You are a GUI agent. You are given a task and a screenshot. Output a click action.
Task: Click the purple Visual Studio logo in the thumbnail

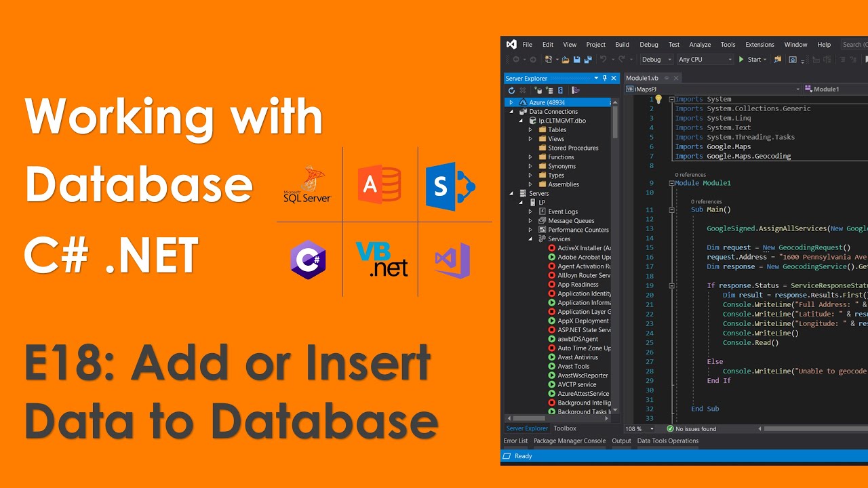click(x=452, y=260)
